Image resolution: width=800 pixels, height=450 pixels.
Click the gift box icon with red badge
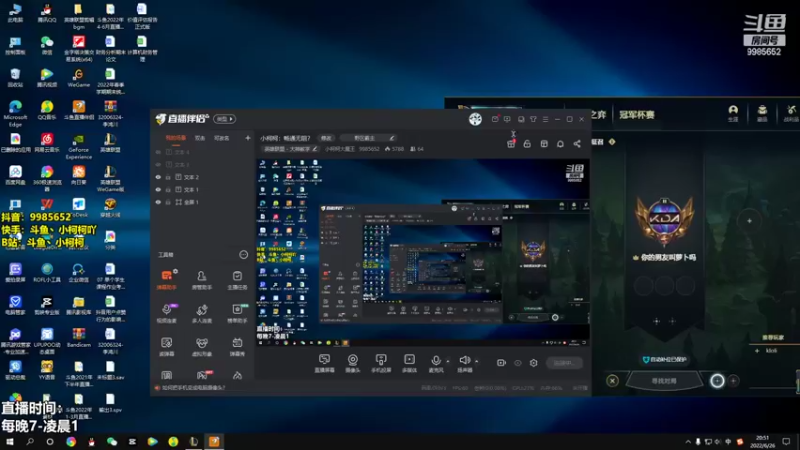511,144
